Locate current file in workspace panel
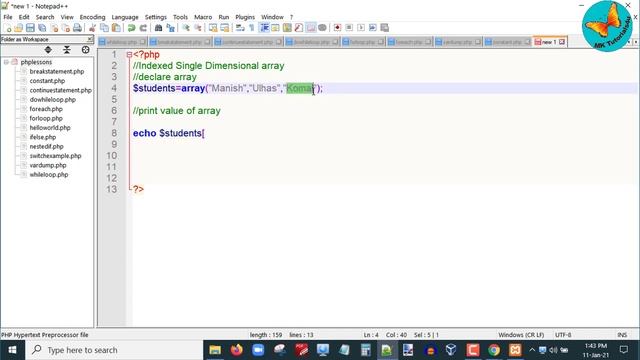Image resolution: width=640 pixels, height=360 pixels. point(85,50)
